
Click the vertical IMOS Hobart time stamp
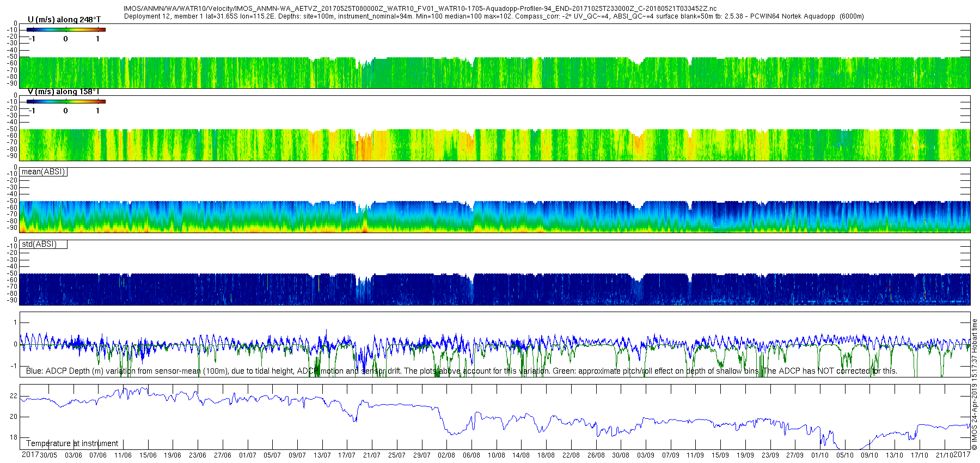pos(975,384)
